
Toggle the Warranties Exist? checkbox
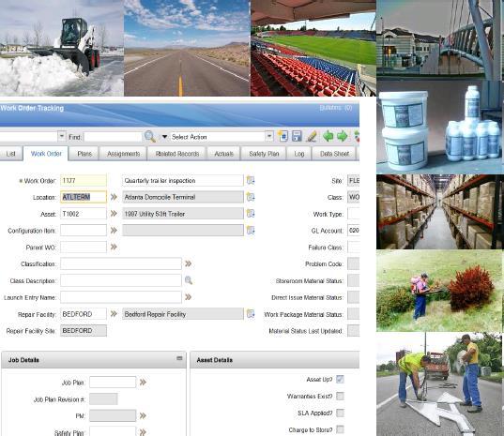pyautogui.click(x=340, y=397)
